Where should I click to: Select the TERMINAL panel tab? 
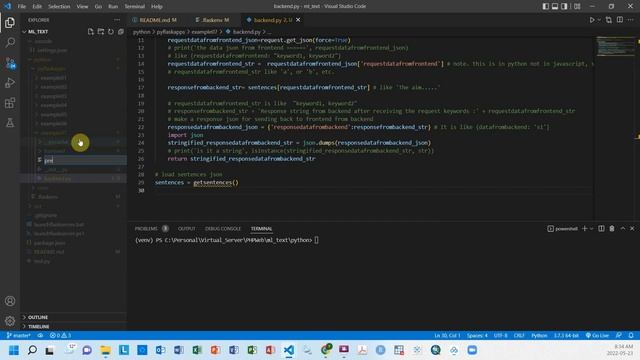(261, 229)
